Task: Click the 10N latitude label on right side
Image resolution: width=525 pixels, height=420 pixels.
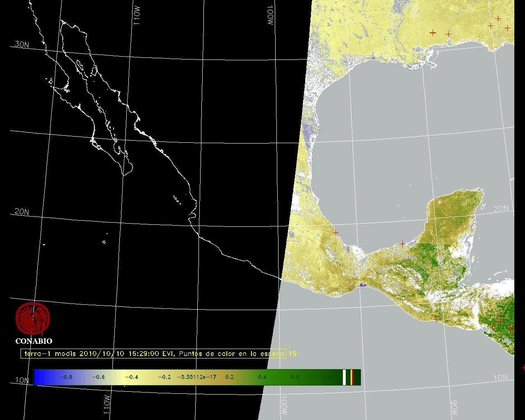Action: coord(500,378)
